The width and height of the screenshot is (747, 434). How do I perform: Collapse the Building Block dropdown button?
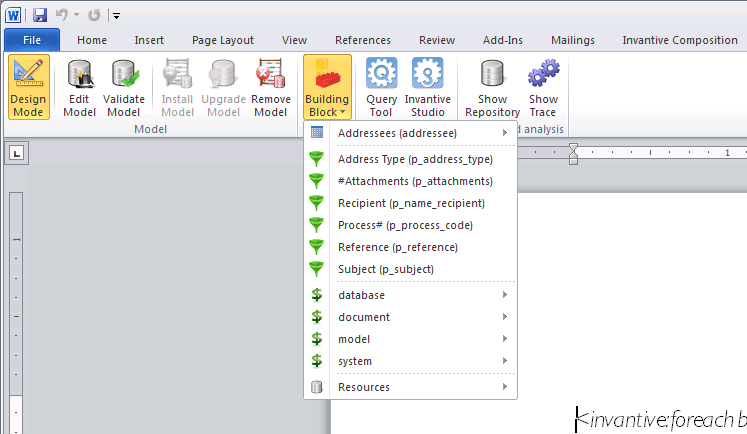327,88
